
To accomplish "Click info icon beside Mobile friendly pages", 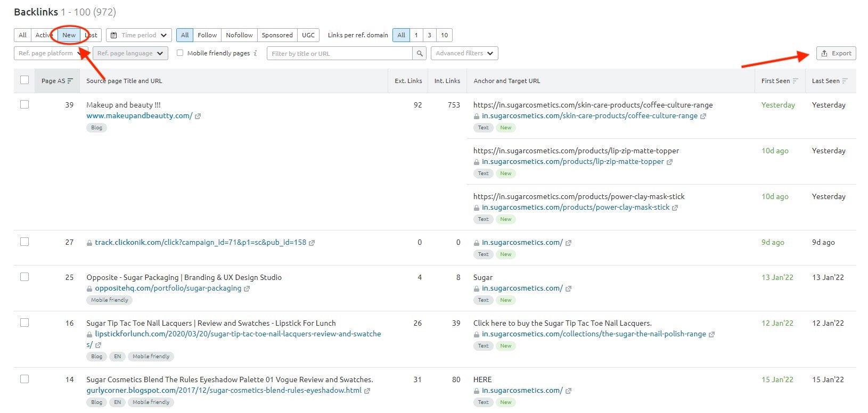I will click(x=255, y=53).
